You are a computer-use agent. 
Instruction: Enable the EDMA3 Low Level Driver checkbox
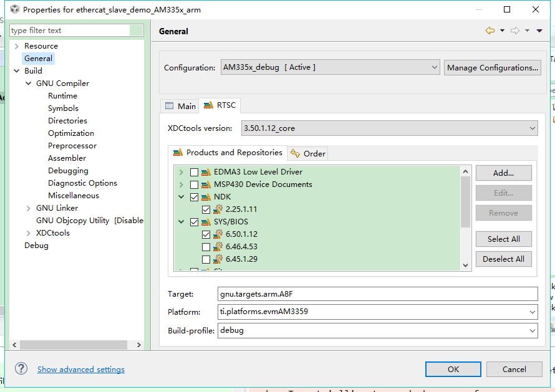194,172
